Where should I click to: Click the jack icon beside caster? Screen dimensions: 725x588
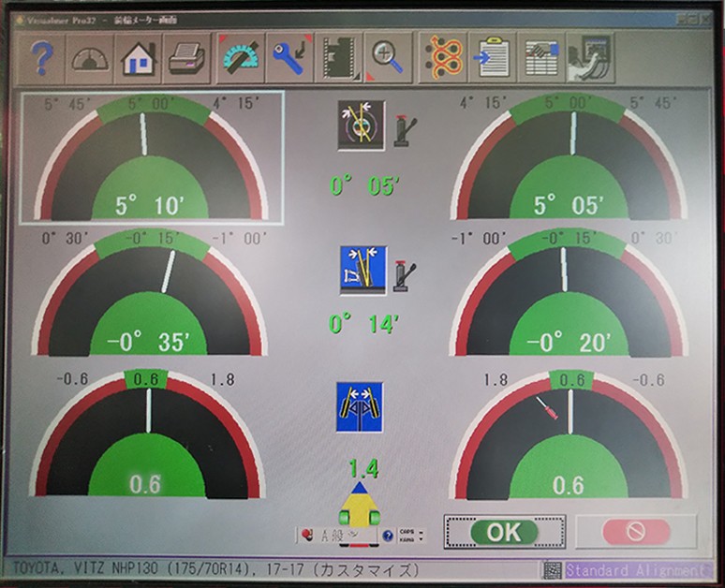coord(405,128)
